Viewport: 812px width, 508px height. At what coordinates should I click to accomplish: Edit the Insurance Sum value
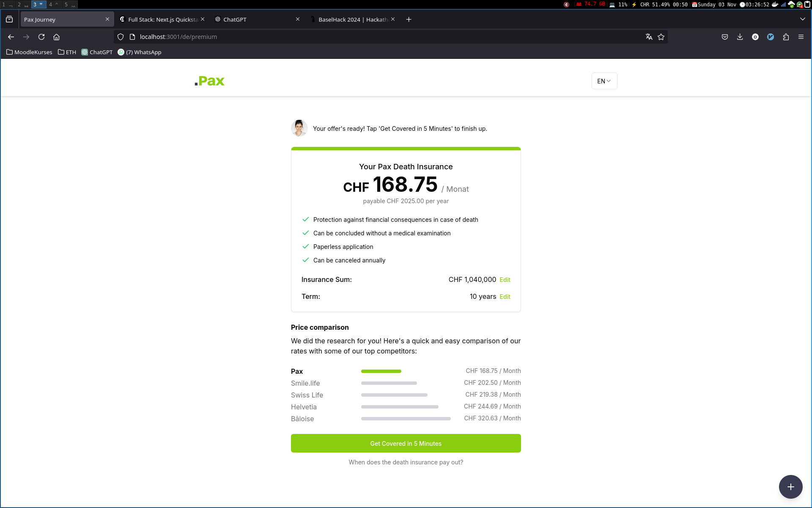tap(505, 280)
